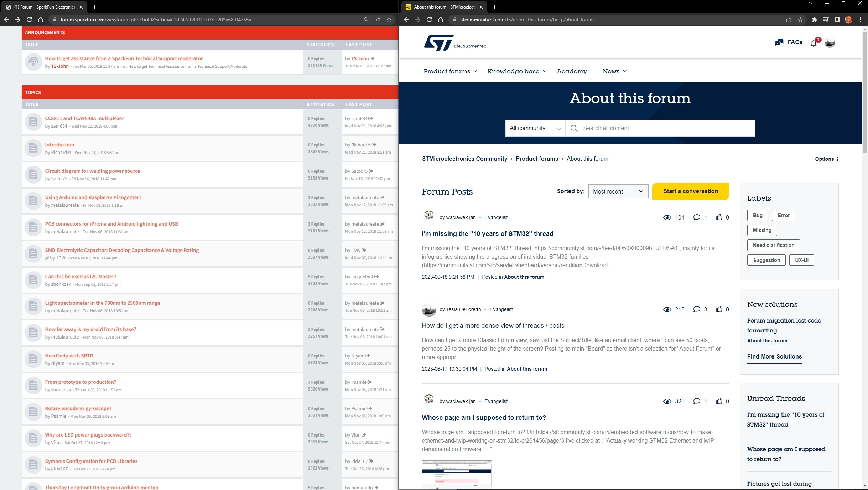The height and width of the screenshot is (490, 868).
Task: Expand Knowledge base menu
Action: 517,71
